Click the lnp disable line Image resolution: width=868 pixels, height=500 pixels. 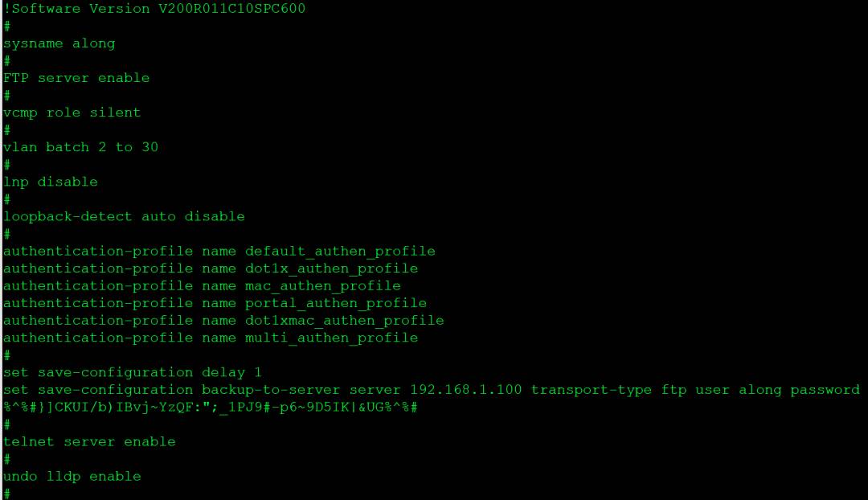[x=51, y=182]
